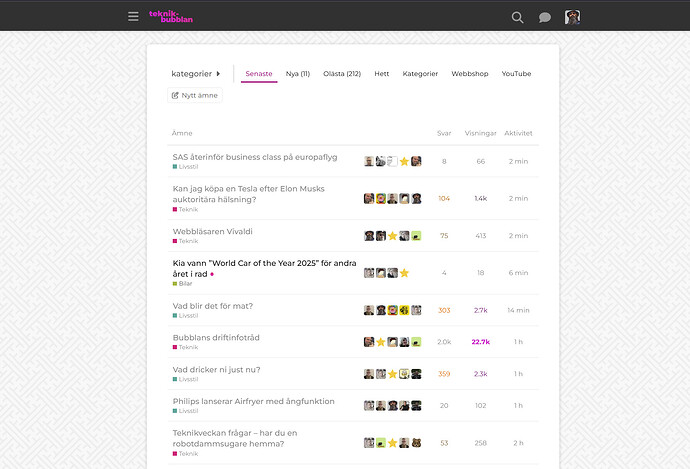Click star avatar in Teknikveckan row
Screen dimensions: 690x469
(393, 443)
